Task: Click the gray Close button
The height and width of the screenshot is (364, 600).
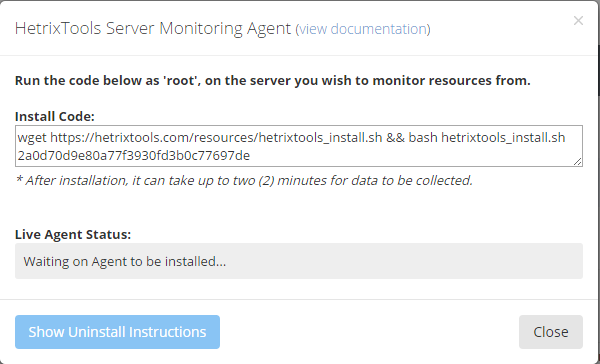Action: 551,332
